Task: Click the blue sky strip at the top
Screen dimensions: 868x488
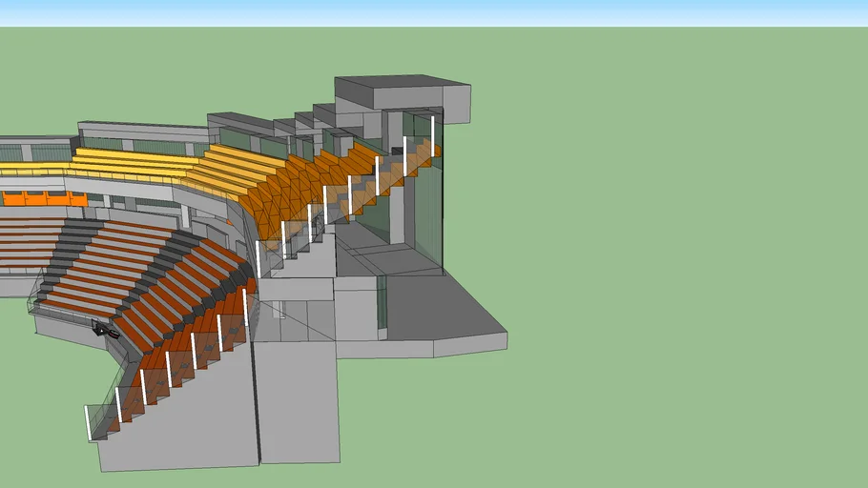Action: (434, 12)
